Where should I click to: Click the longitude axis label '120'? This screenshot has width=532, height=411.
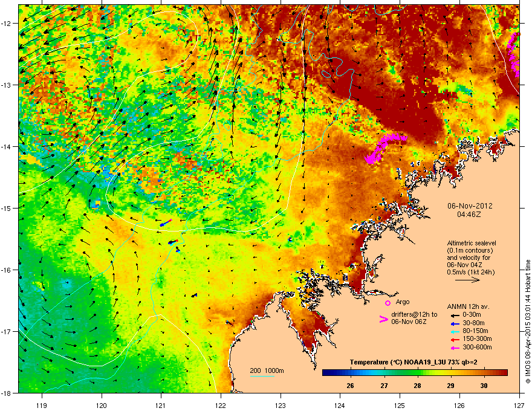(102, 405)
